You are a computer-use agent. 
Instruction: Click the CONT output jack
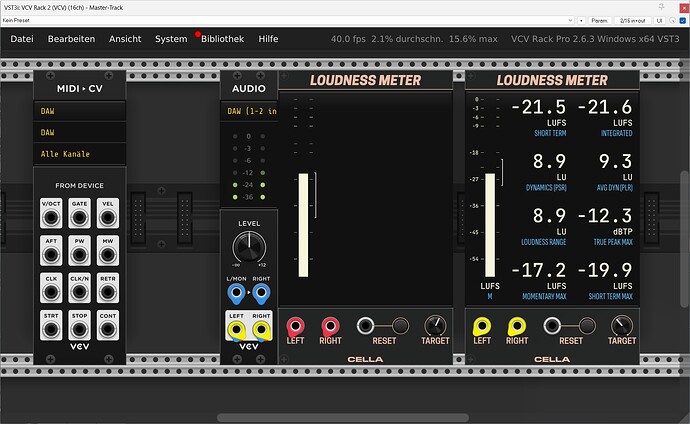[x=108, y=329]
